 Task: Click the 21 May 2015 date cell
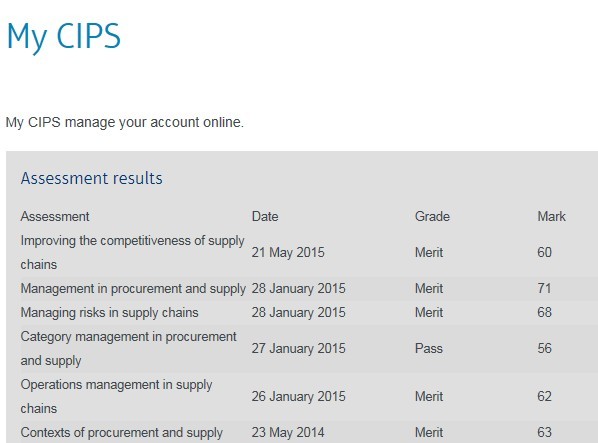tap(288, 252)
